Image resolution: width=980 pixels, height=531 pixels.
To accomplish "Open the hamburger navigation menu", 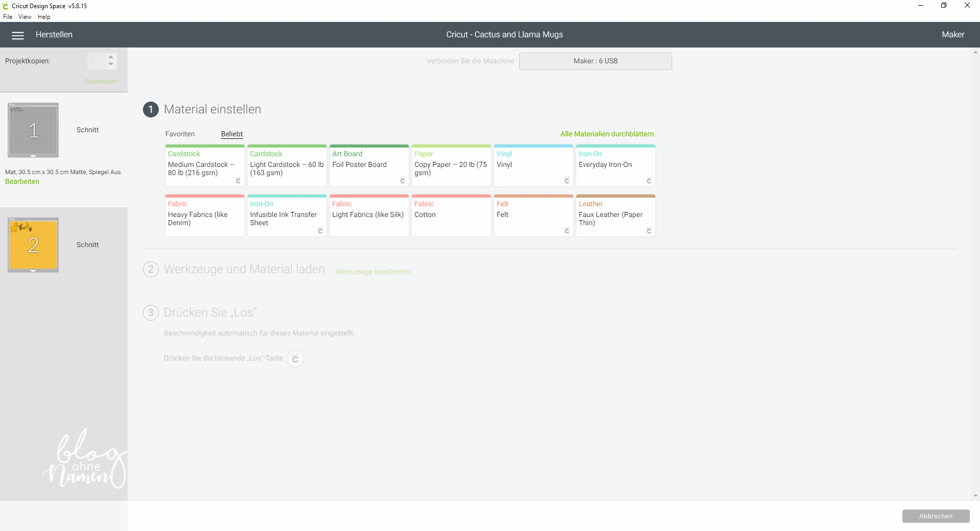I will point(18,35).
